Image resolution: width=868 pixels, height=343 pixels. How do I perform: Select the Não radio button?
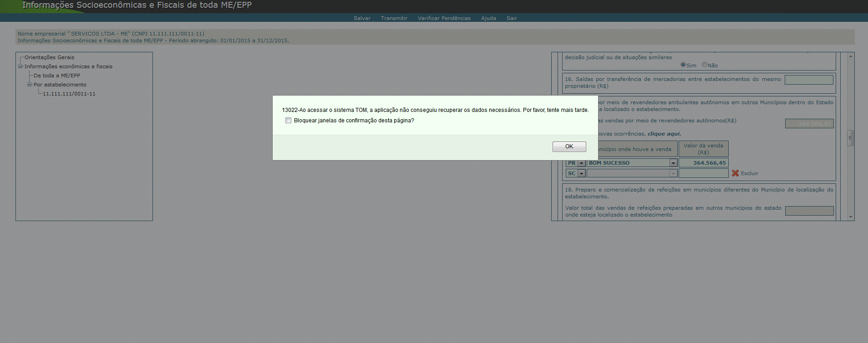click(x=704, y=65)
